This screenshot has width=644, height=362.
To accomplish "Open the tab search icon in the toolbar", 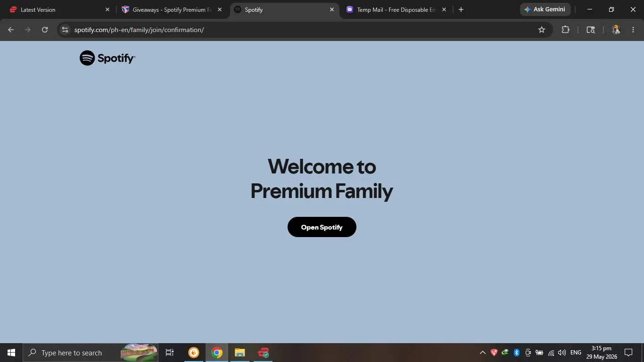I will pyautogui.click(x=590, y=30).
